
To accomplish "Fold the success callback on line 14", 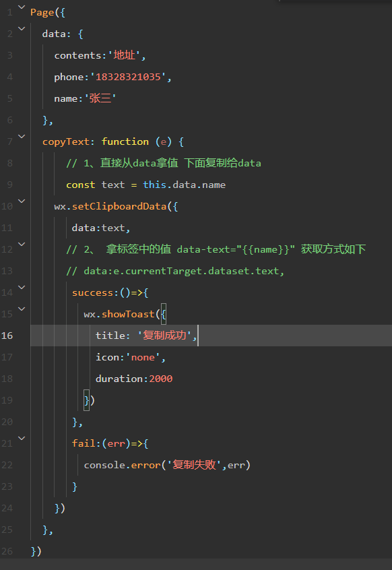I will (22, 288).
